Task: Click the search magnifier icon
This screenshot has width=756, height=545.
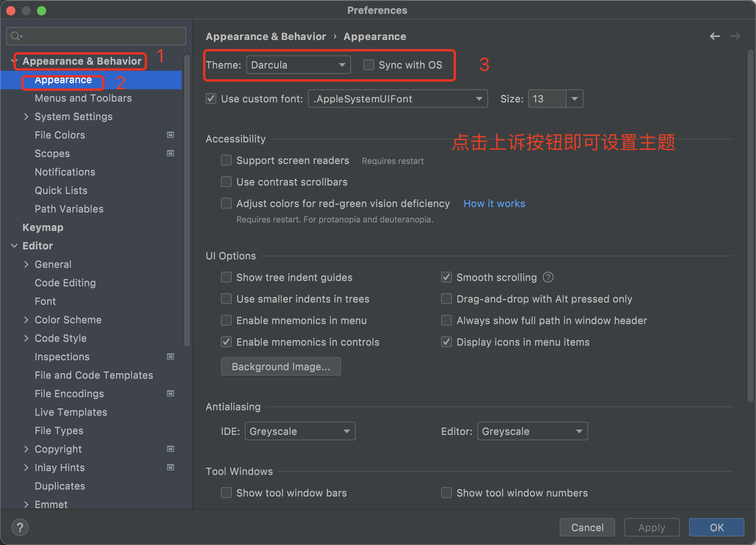Action: click(x=16, y=36)
